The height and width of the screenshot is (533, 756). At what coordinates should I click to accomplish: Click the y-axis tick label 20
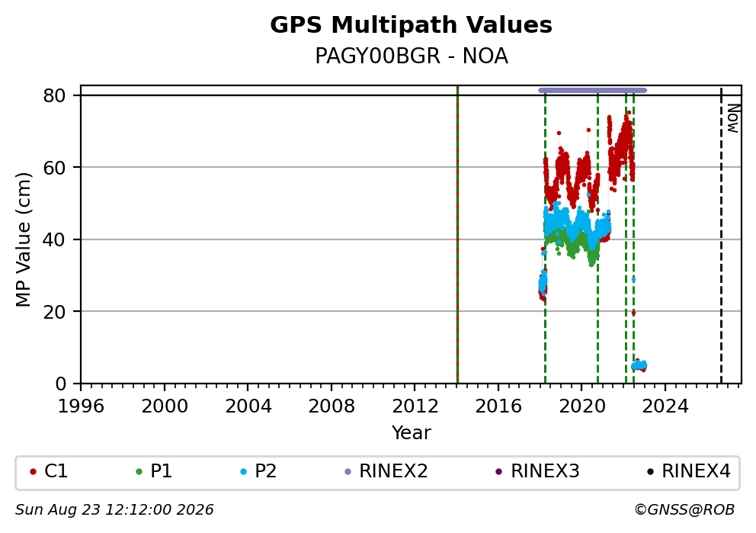[x=54, y=312]
